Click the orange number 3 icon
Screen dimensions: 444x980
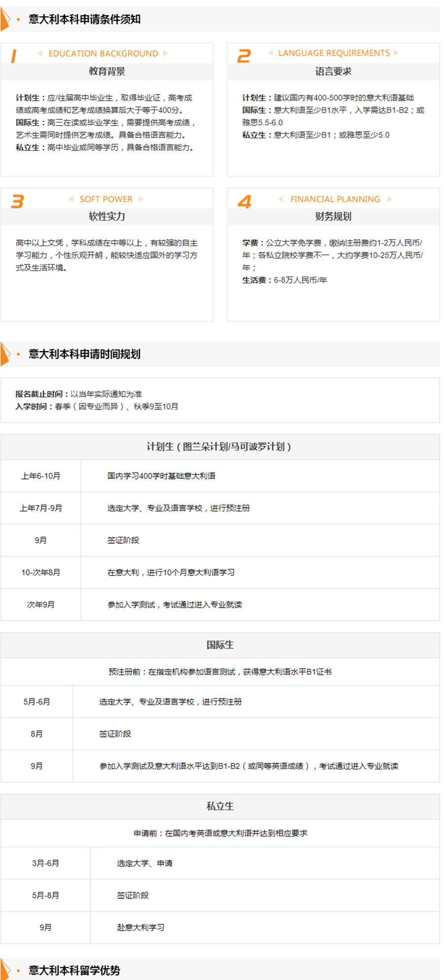17,201
